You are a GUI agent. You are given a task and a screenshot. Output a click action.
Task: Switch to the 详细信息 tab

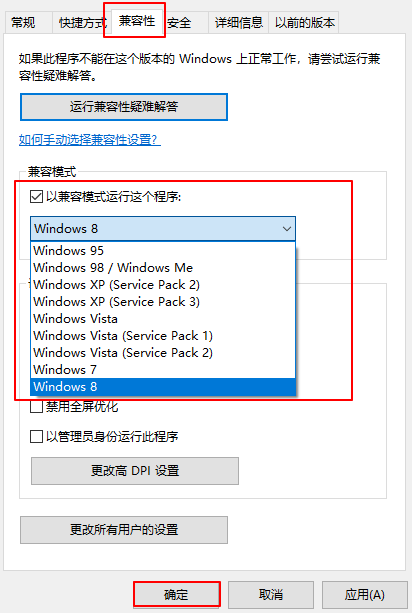coord(239,23)
